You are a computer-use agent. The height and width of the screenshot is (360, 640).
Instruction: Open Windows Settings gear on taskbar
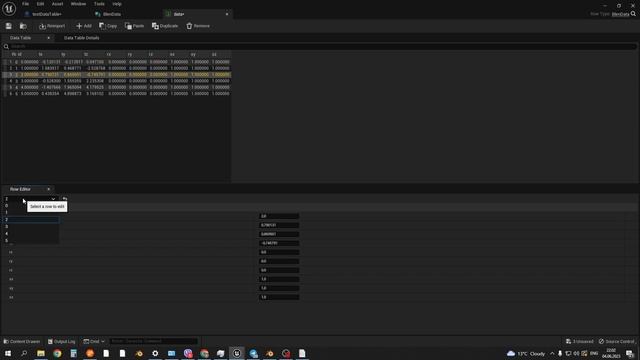(x=155, y=353)
